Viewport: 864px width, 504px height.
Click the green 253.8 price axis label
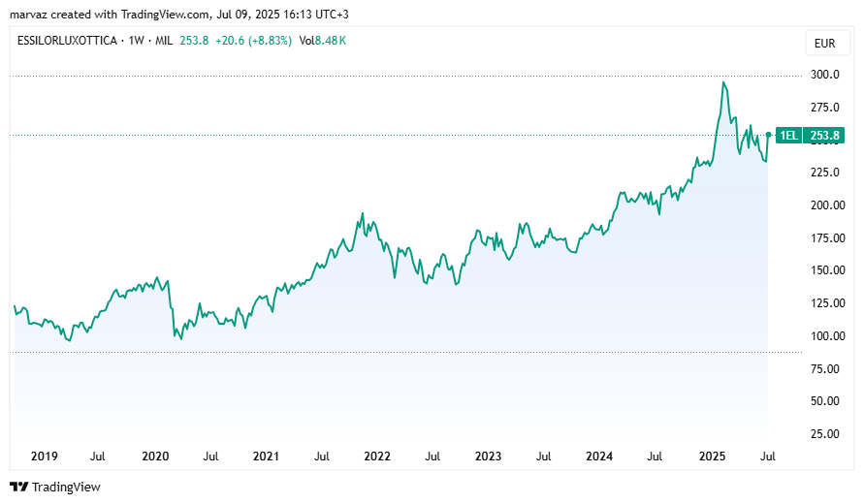point(824,135)
